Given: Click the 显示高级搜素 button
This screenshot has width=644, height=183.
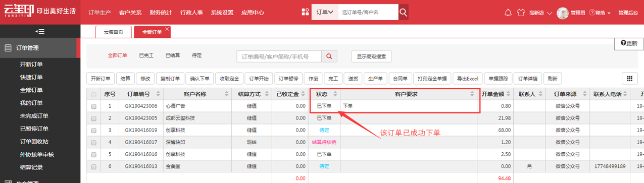Looking at the screenshot, I should click(x=371, y=56).
